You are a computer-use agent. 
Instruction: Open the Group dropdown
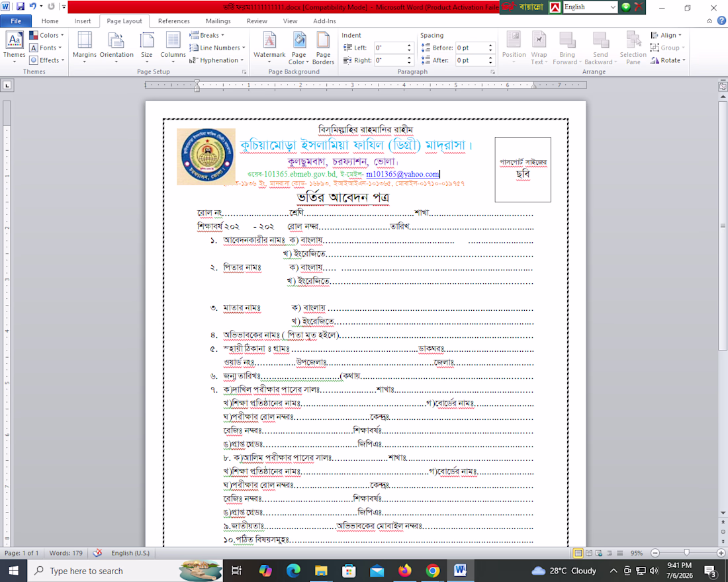point(668,48)
